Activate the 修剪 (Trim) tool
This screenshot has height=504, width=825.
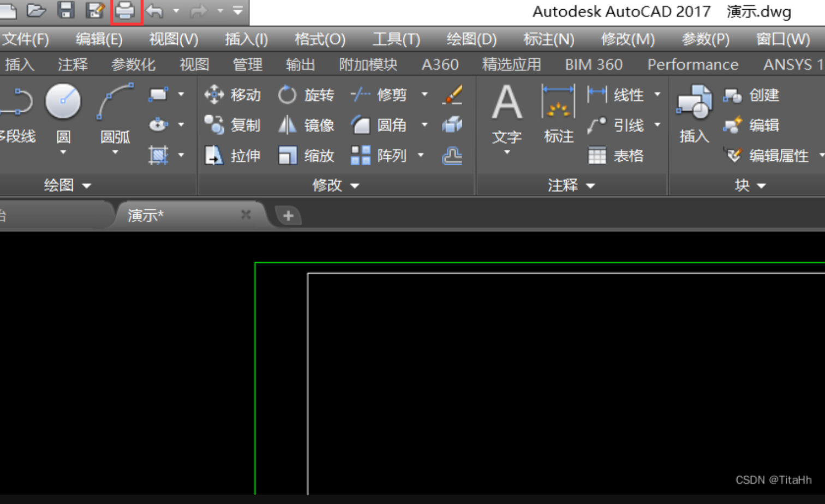coord(379,95)
